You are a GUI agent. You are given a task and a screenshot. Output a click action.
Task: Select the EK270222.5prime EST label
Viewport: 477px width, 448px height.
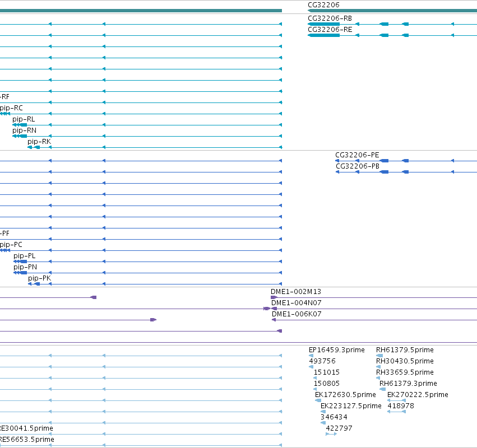(418, 395)
